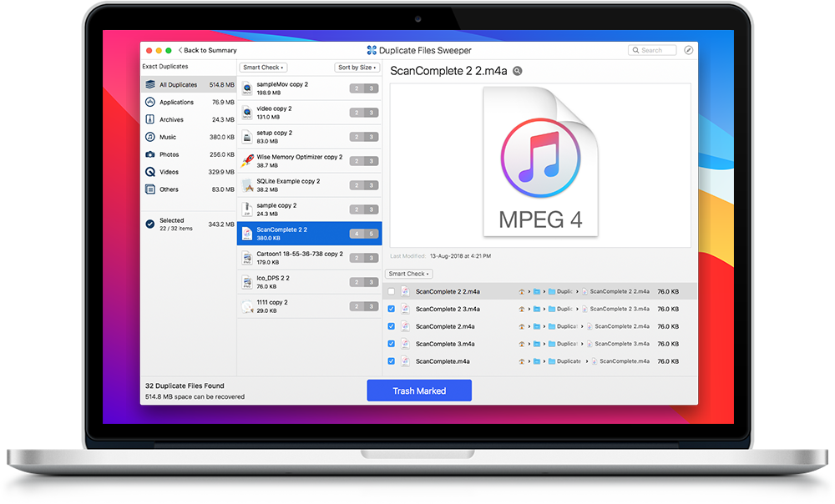Select Cartoon1 18-55-36-738 copy 2 row

point(310,258)
